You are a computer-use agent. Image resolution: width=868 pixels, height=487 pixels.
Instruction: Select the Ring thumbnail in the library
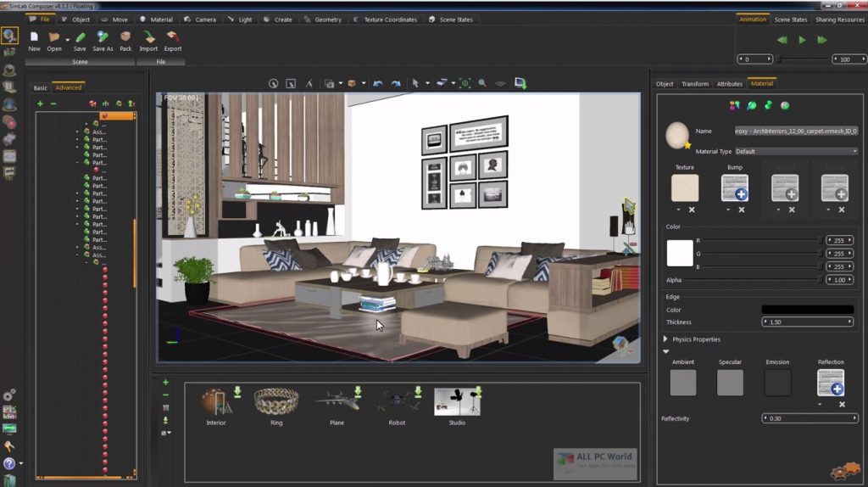(x=276, y=403)
